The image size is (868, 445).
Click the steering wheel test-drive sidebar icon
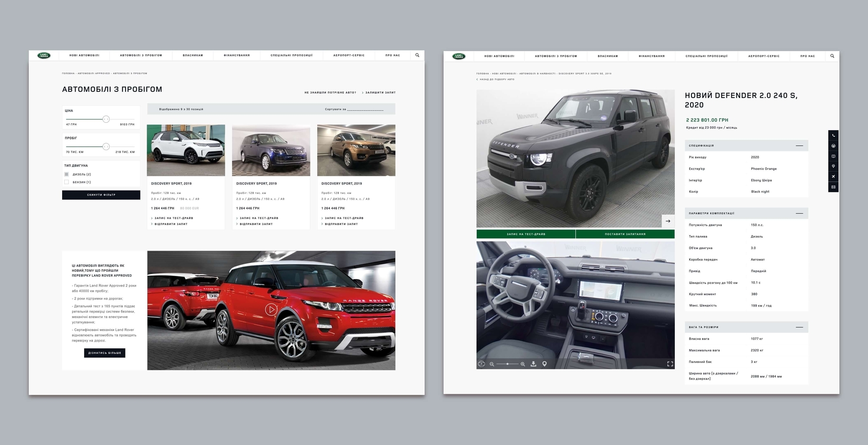833,146
